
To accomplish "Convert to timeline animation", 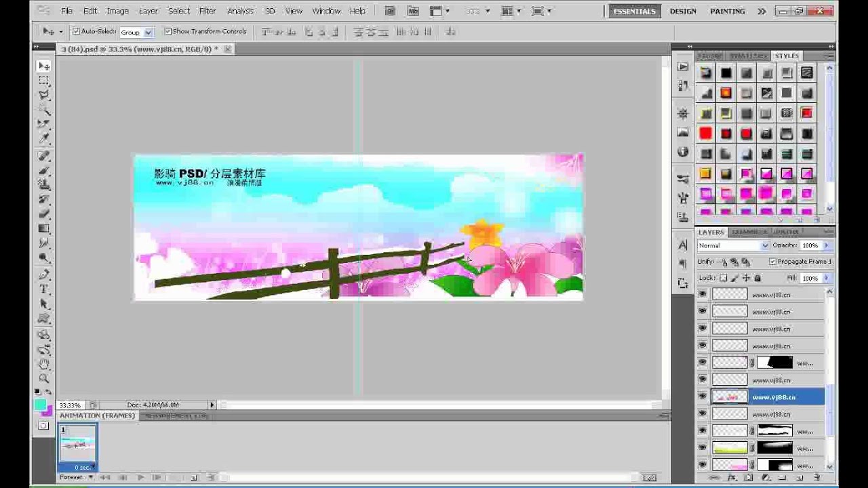I will pyautogui.click(x=649, y=478).
